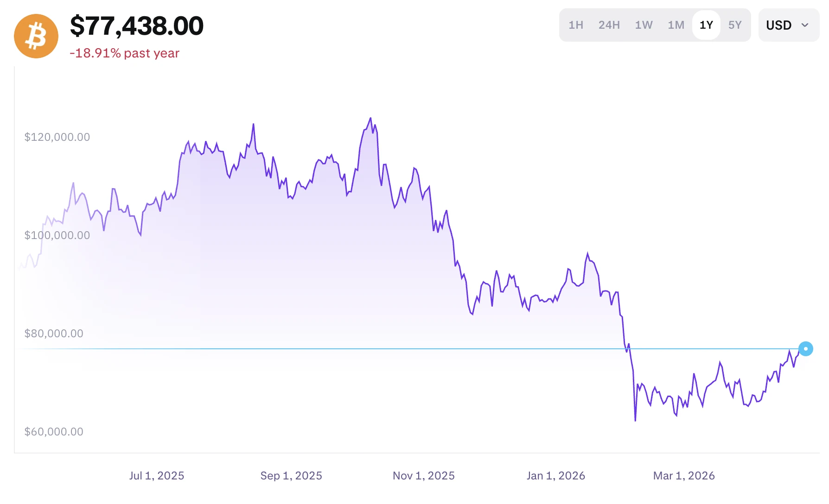Screen dimensions: 829x504
Task: Choose the 1W chart range
Action: tap(644, 25)
